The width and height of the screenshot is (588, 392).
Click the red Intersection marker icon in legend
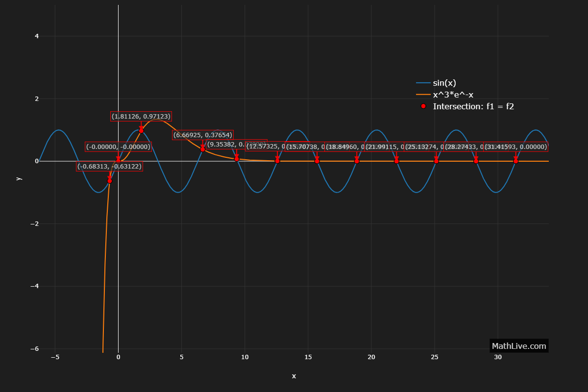coord(423,106)
